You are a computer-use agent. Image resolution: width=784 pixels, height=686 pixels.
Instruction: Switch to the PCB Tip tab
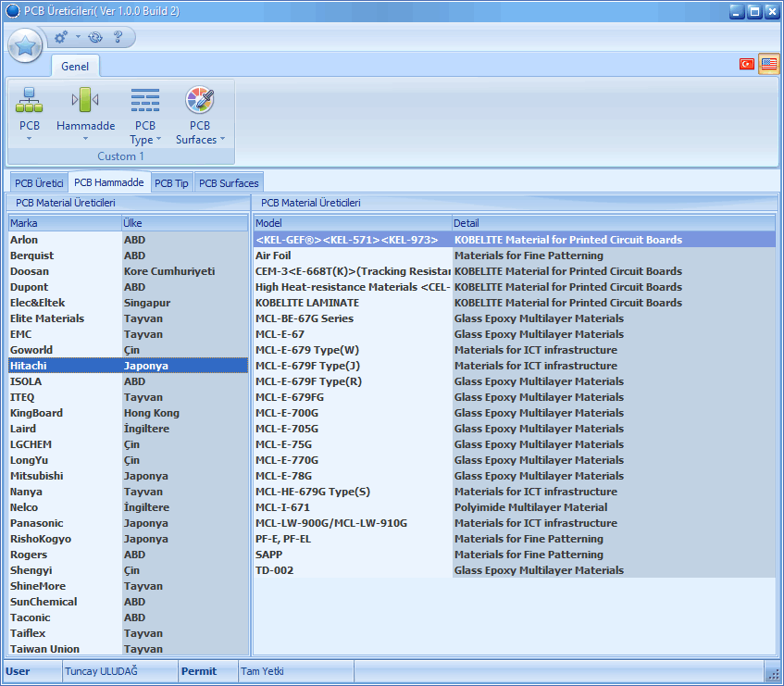click(x=171, y=183)
